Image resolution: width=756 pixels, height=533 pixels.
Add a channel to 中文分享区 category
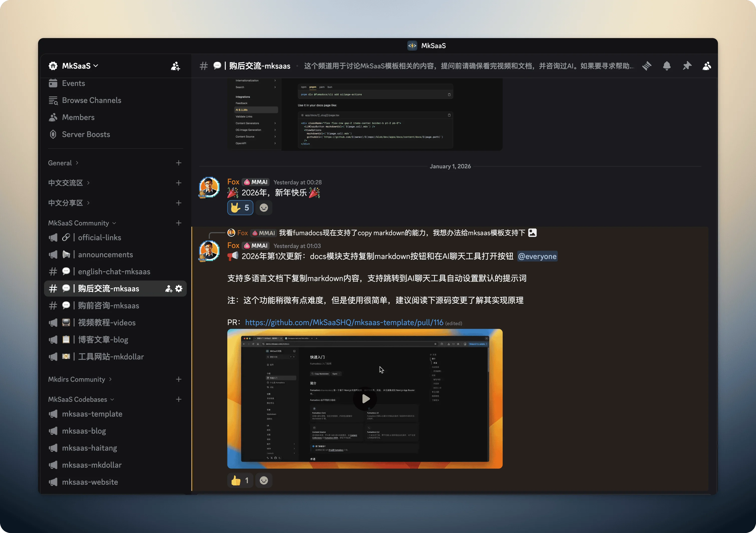179,203
